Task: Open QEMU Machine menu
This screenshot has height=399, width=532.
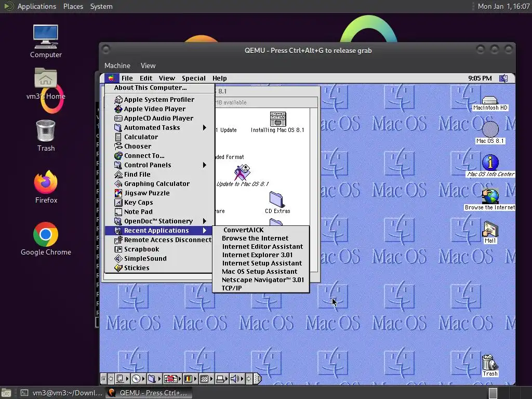Action: click(x=117, y=65)
